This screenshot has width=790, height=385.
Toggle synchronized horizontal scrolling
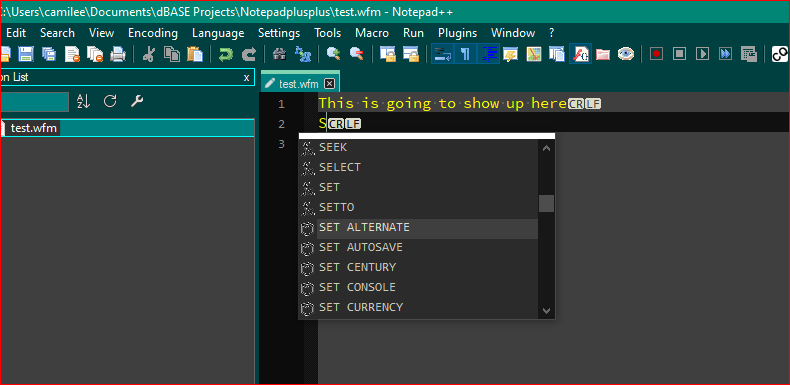[x=410, y=54]
